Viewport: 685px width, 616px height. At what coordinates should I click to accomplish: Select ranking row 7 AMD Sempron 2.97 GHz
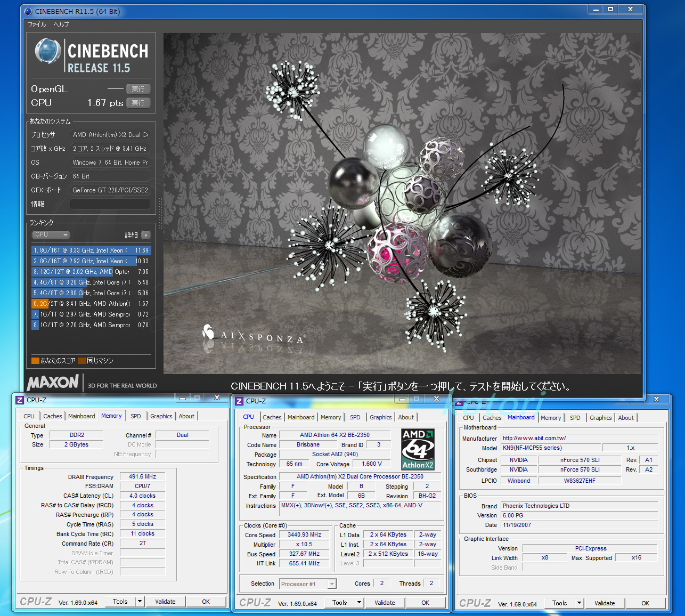91,314
